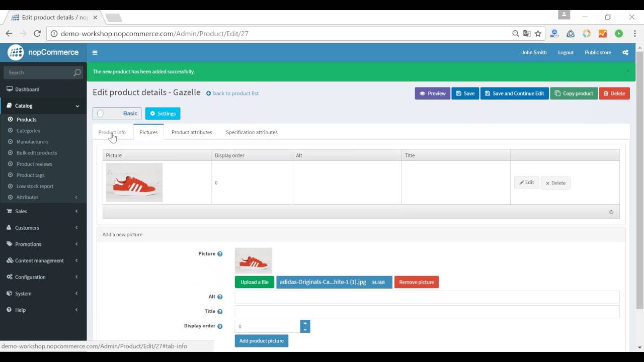Expand the Promotions menu
The width and height of the screenshot is (644, 362).
43,244
